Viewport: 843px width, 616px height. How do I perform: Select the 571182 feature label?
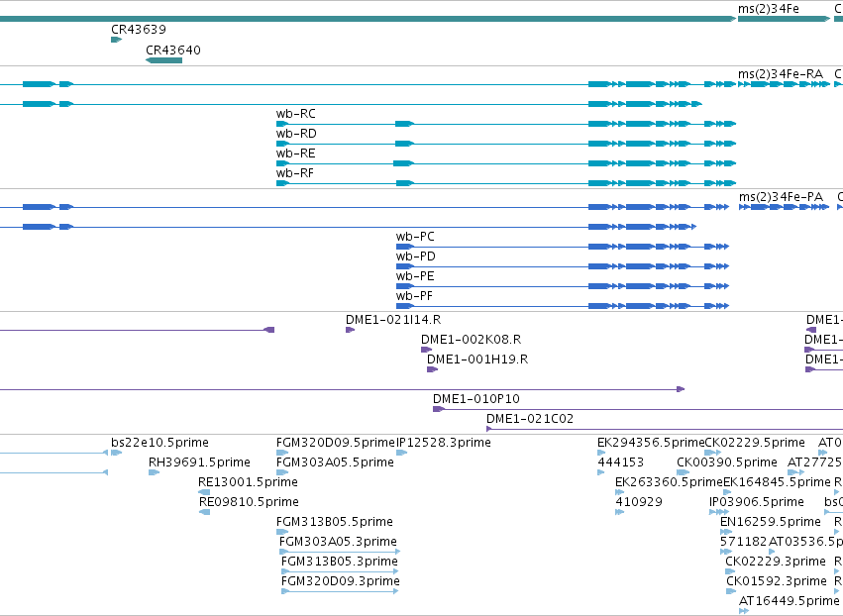click(744, 543)
